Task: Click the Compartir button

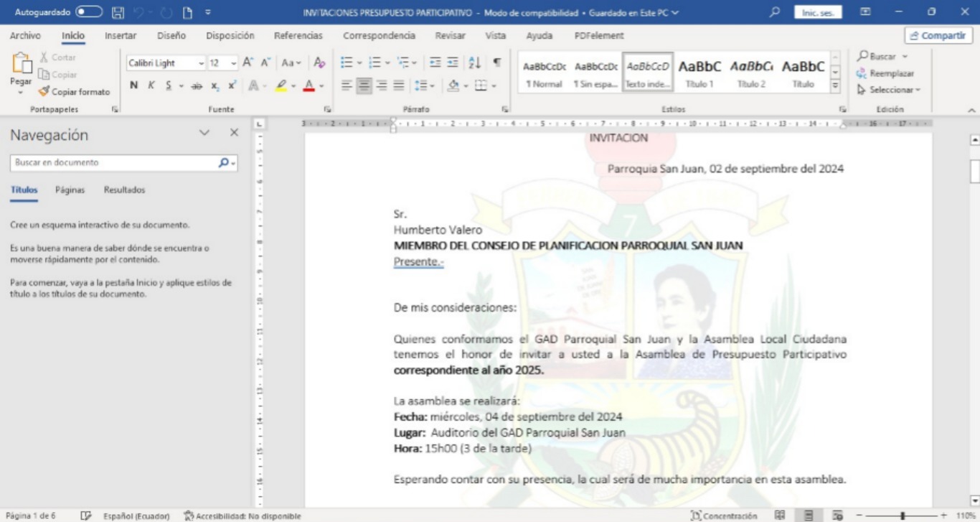Action: (938, 36)
